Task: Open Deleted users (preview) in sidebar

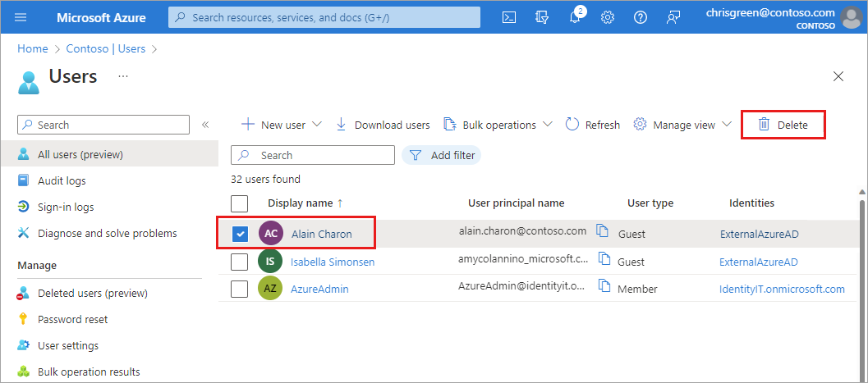Action: click(x=92, y=293)
